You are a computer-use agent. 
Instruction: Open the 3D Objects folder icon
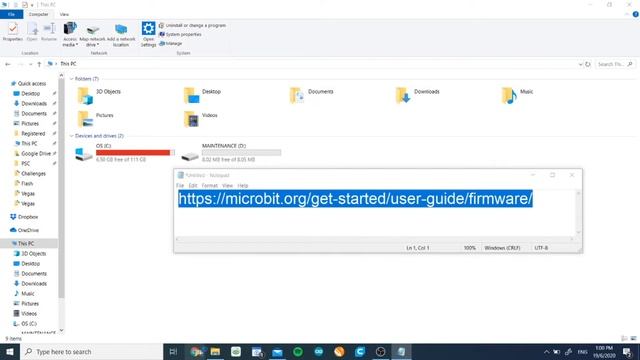(x=85, y=96)
